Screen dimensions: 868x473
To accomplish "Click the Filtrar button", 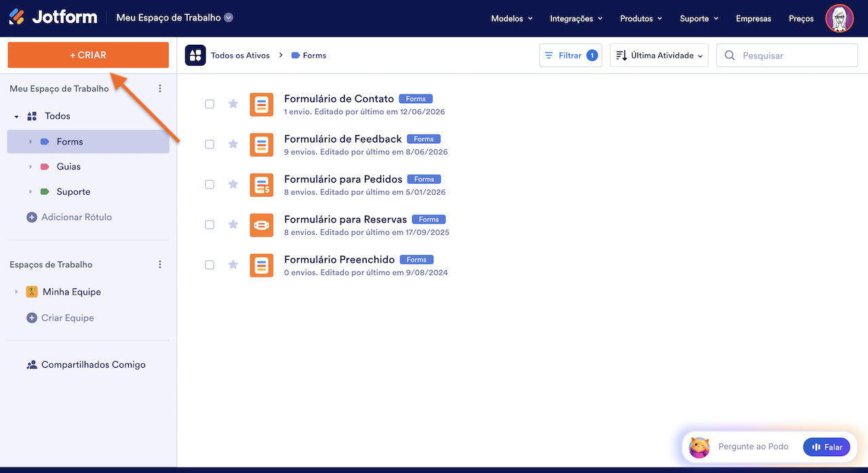I will click(x=570, y=56).
